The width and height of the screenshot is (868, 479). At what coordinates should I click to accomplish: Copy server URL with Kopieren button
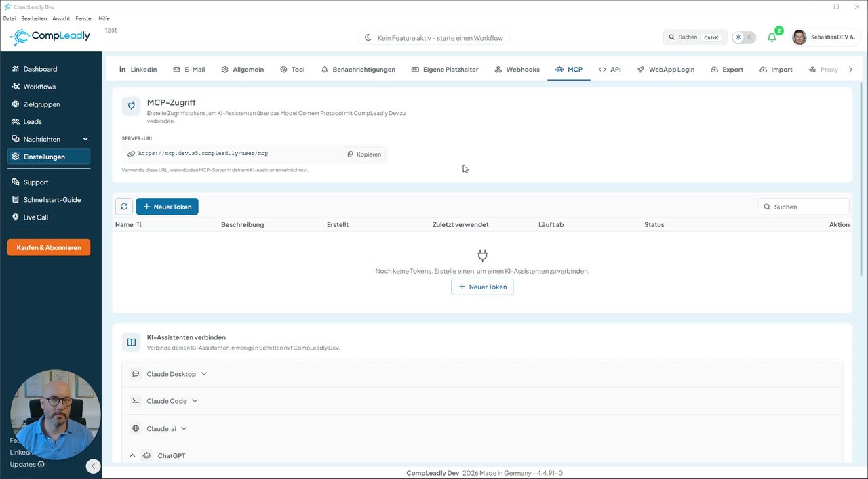364,154
